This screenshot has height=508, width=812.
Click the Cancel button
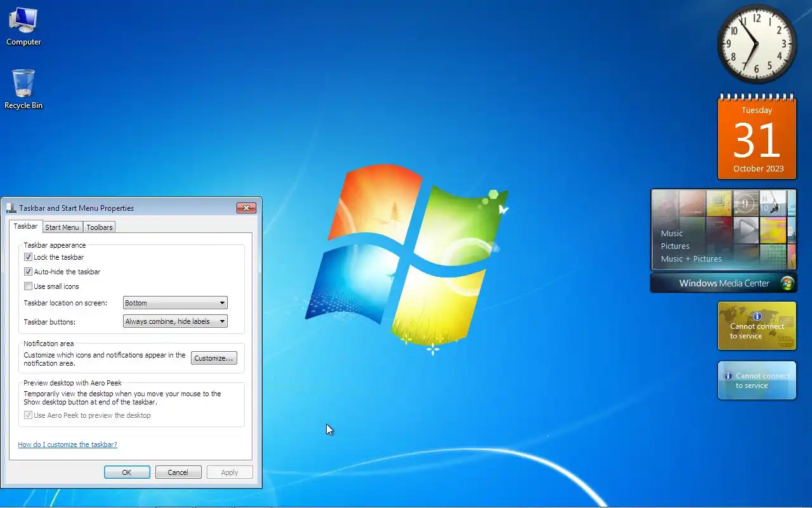[x=178, y=472]
